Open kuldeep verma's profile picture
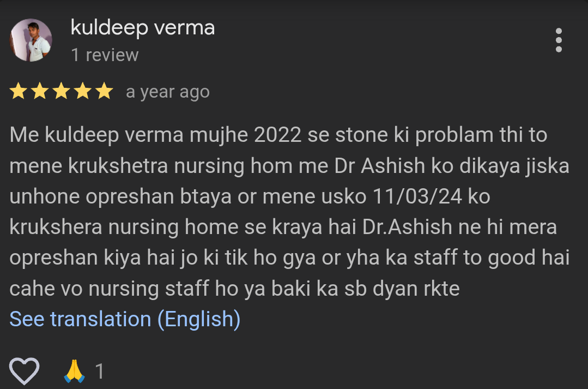The image size is (588, 389). (x=31, y=40)
